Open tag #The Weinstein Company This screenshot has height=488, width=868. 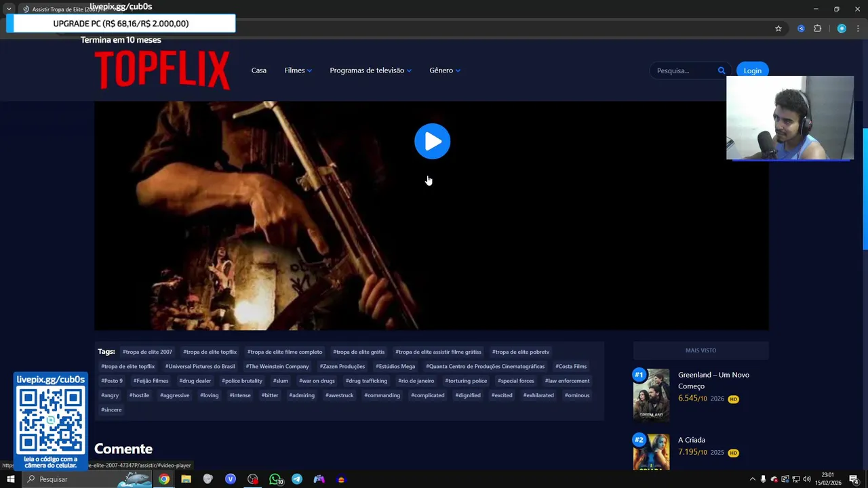pyautogui.click(x=277, y=367)
